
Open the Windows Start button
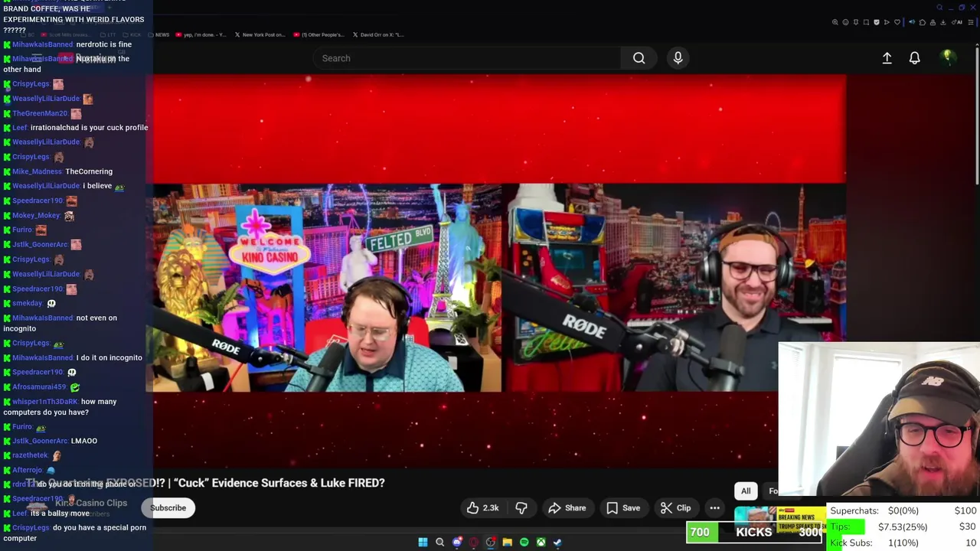(423, 543)
